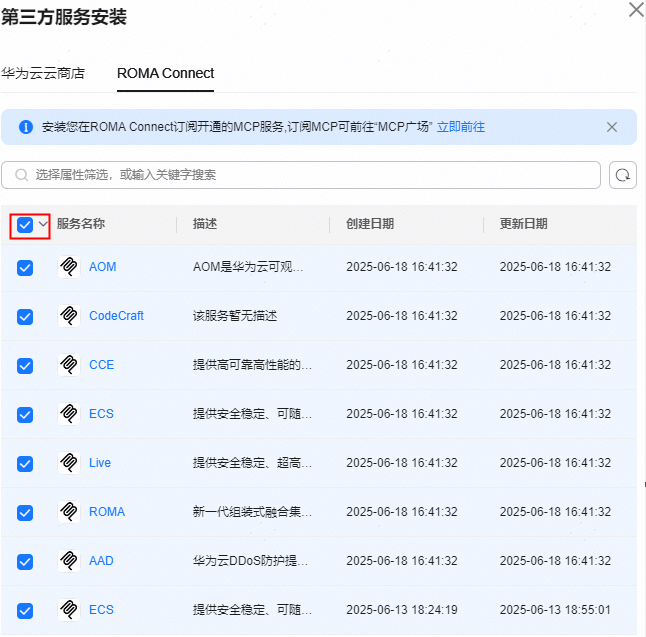Screen dimensions: 646x637
Task: Open the 立即前往 link
Action: pyautogui.click(x=461, y=127)
